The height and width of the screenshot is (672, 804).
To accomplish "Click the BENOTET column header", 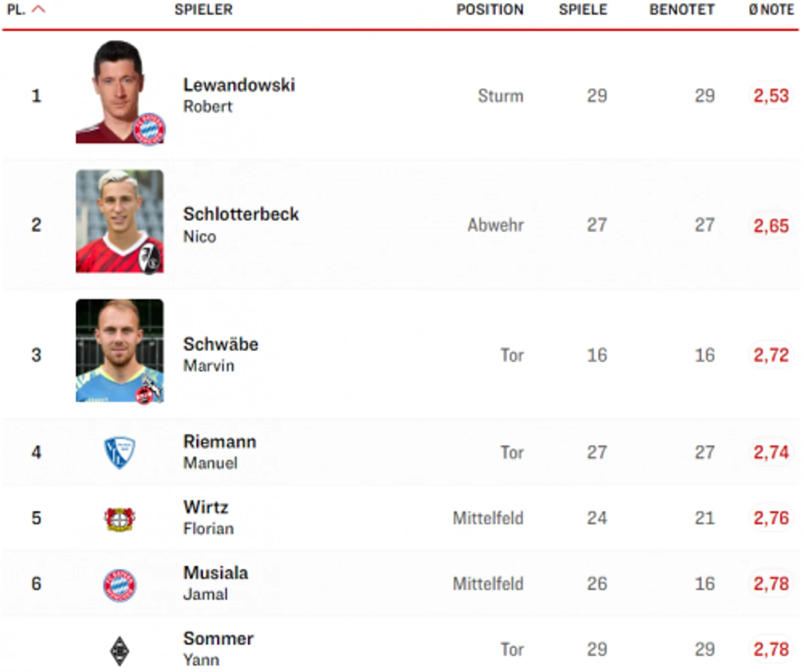I will pos(682,10).
